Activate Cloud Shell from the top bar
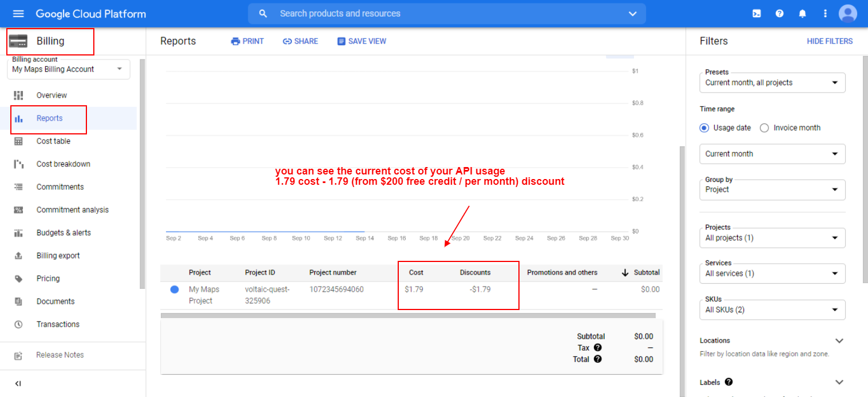Screen dimensions: 868x397 [x=756, y=13]
